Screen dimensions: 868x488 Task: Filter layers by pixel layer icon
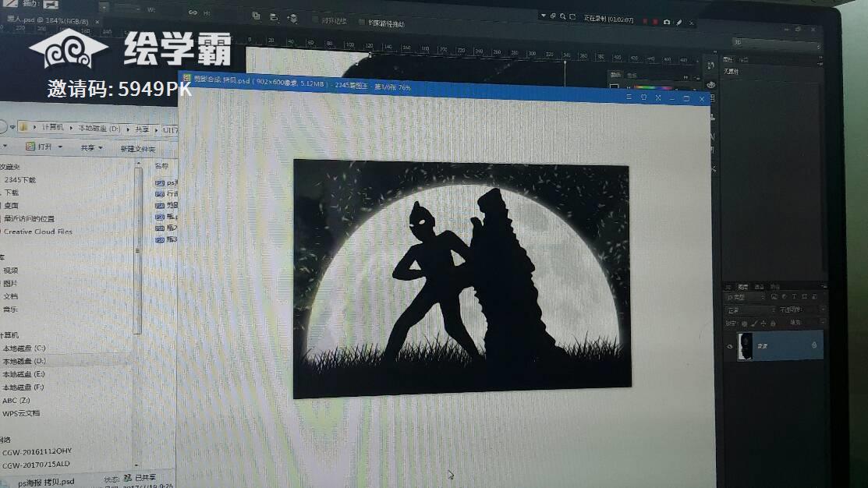pyautogui.click(x=774, y=296)
